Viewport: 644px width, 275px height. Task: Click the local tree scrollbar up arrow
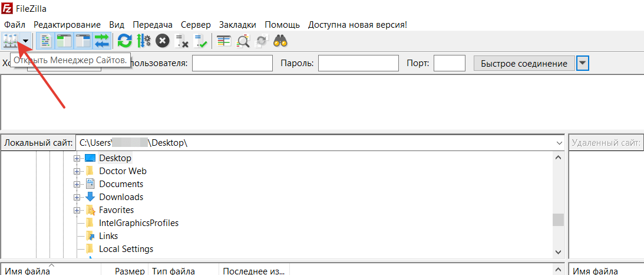558,158
